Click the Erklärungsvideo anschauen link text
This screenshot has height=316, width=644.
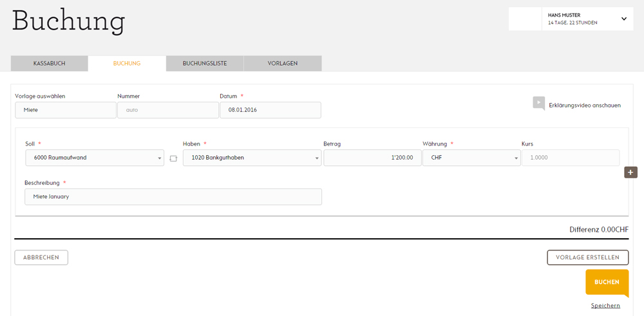pyautogui.click(x=585, y=106)
